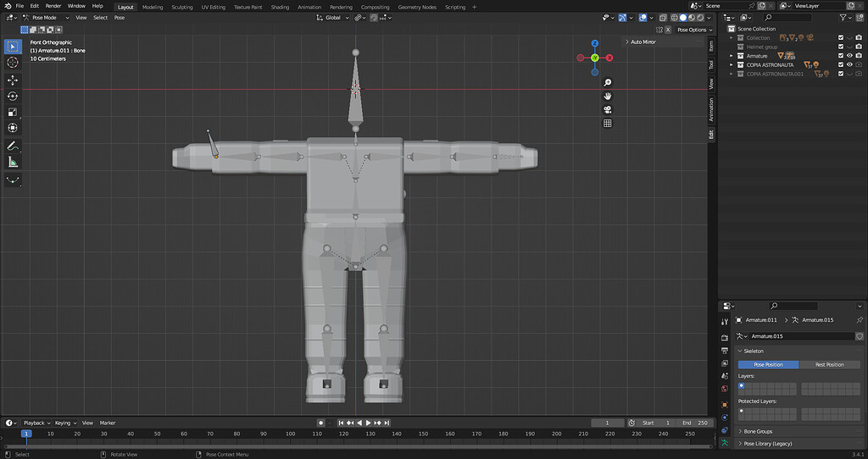The width and height of the screenshot is (868, 459).
Task: Expand the Bone Groups panel
Action: coord(758,431)
